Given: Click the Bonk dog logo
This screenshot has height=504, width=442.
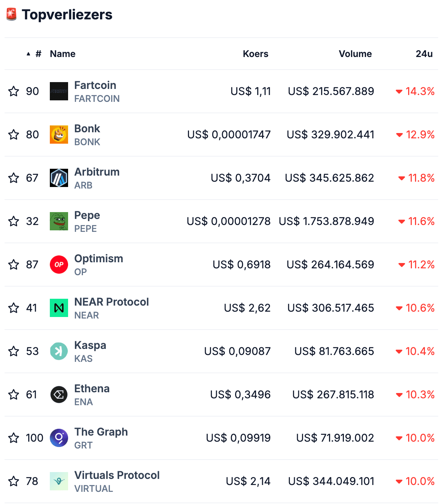Looking at the screenshot, I should pyautogui.click(x=59, y=135).
